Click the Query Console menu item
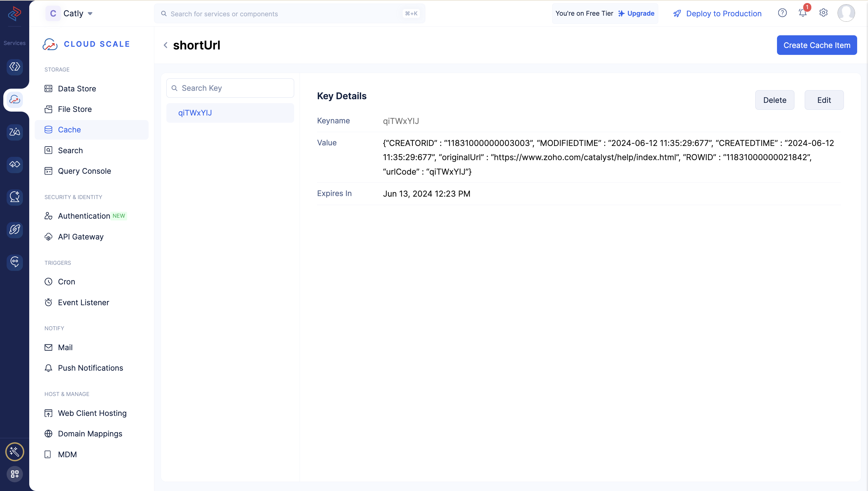The image size is (868, 491). tap(84, 171)
